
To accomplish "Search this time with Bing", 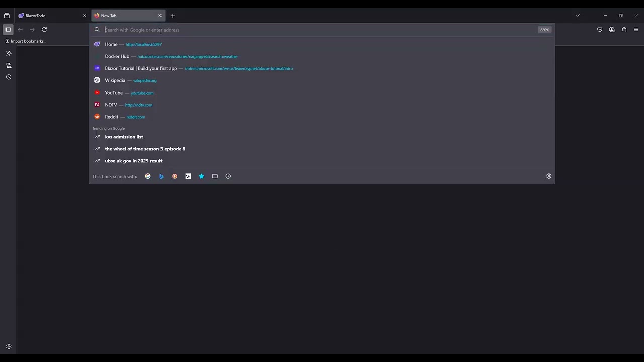I will tap(161, 176).
